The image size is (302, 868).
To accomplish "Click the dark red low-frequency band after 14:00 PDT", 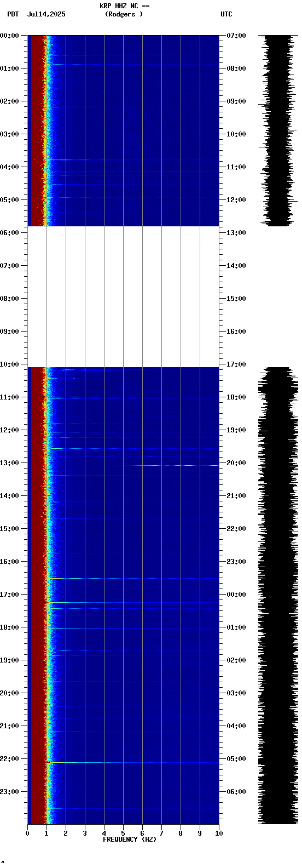I will tap(37, 660).
